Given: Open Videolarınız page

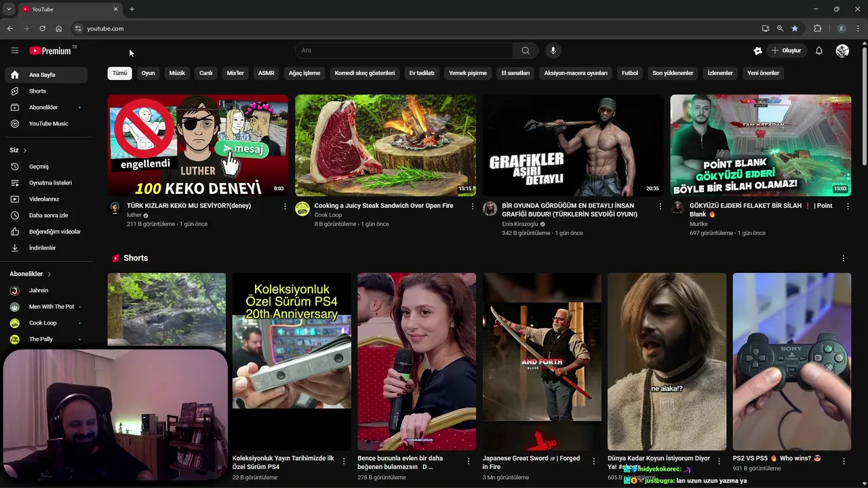Looking at the screenshot, I should coord(46,199).
